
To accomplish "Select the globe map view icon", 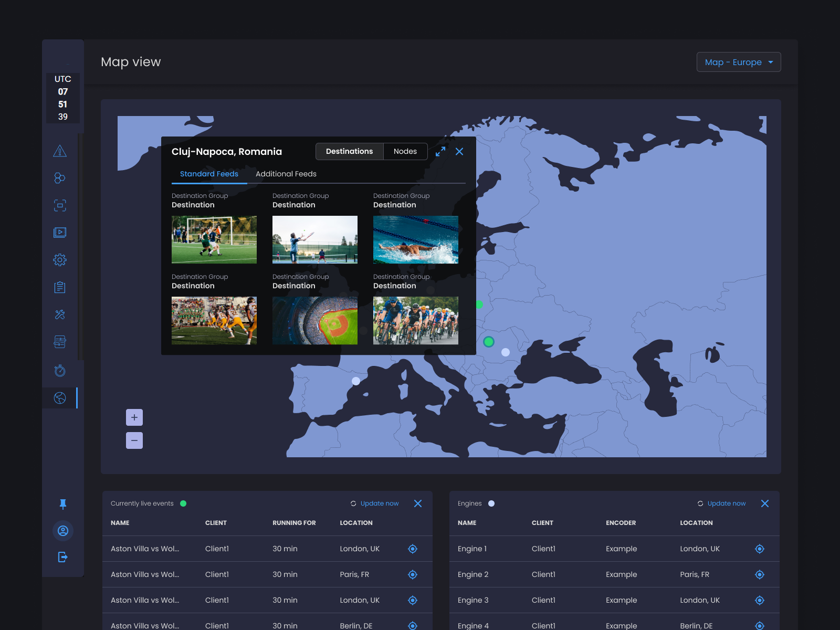I will coord(60,398).
